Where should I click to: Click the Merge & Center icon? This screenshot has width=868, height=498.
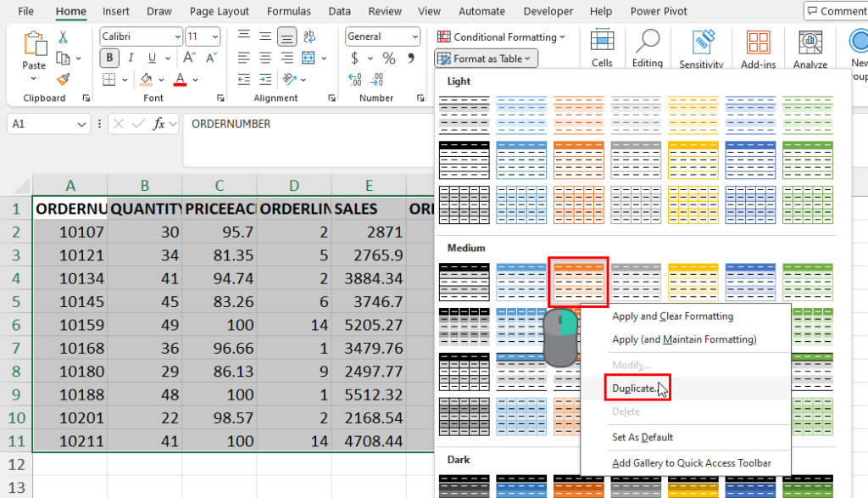click(x=309, y=58)
